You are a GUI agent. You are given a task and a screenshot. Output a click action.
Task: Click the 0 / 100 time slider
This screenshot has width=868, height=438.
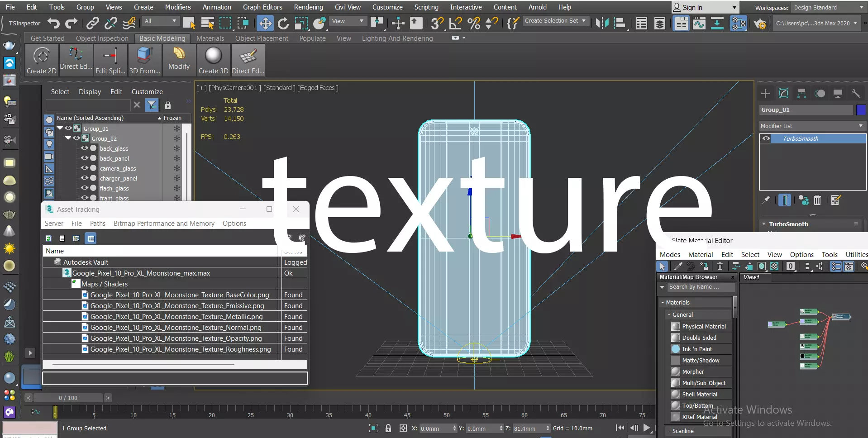click(68, 398)
